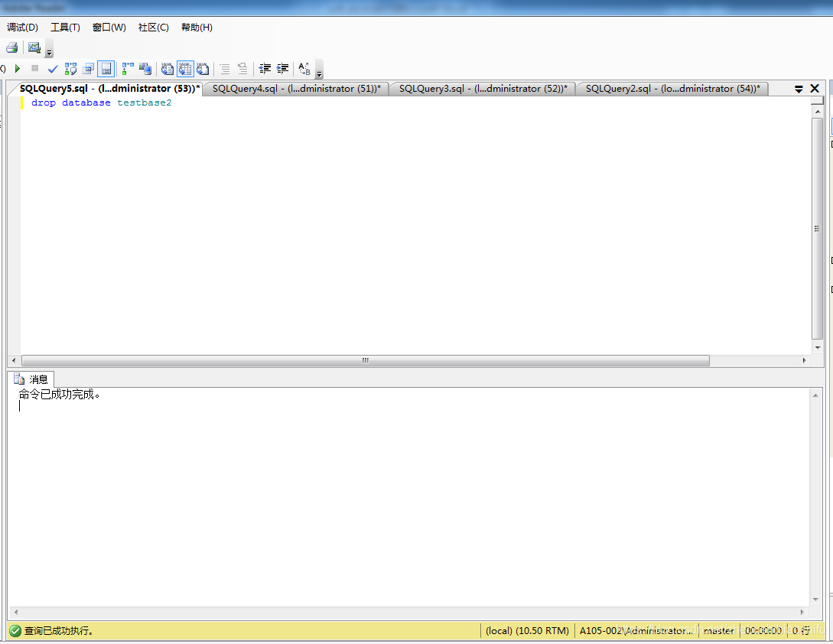This screenshot has width=833, height=644.
Task: Parse the query with the blue checkmark
Action: [53, 69]
